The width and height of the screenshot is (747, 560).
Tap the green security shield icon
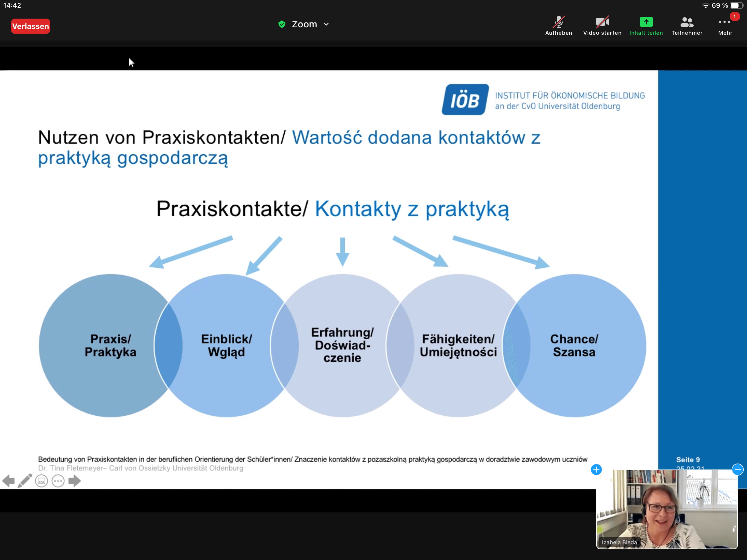tap(282, 24)
